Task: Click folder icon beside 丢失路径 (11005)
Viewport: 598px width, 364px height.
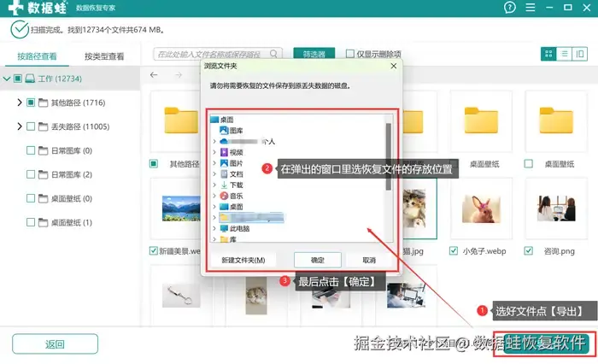Action: point(43,126)
